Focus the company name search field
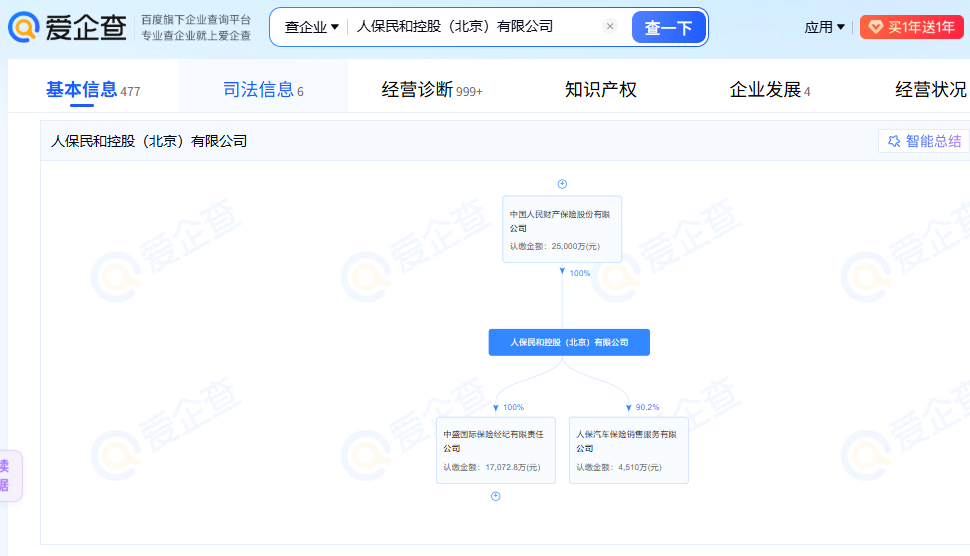Image resolution: width=970 pixels, height=556 pixels. pyautogui.click(x=475, y=27)
